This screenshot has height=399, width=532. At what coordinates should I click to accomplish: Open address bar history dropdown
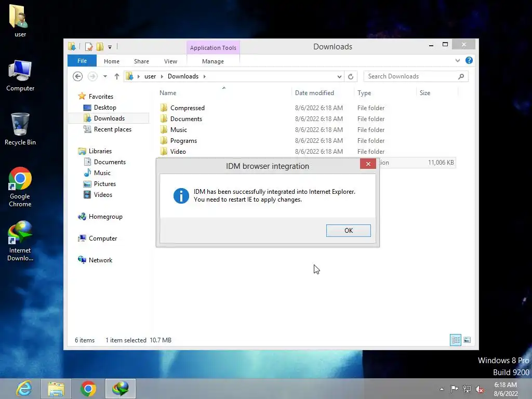(x=339, y=77)
